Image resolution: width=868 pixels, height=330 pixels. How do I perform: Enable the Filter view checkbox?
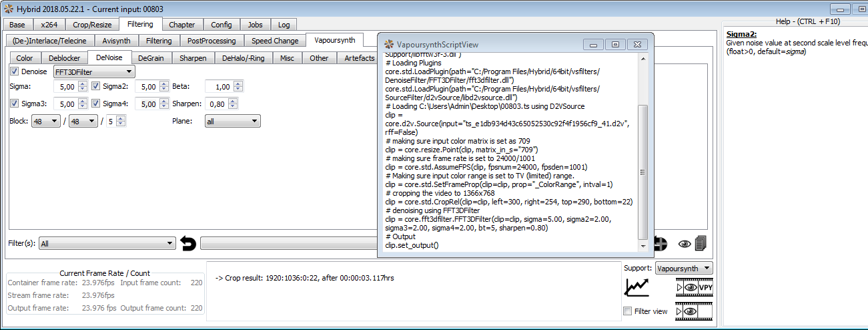coord(627,311)
